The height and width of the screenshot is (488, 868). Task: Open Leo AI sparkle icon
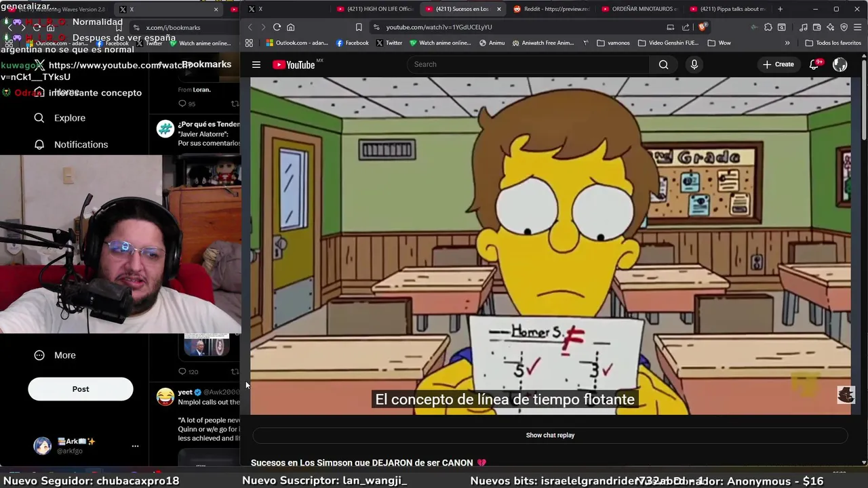coord(830,27)
